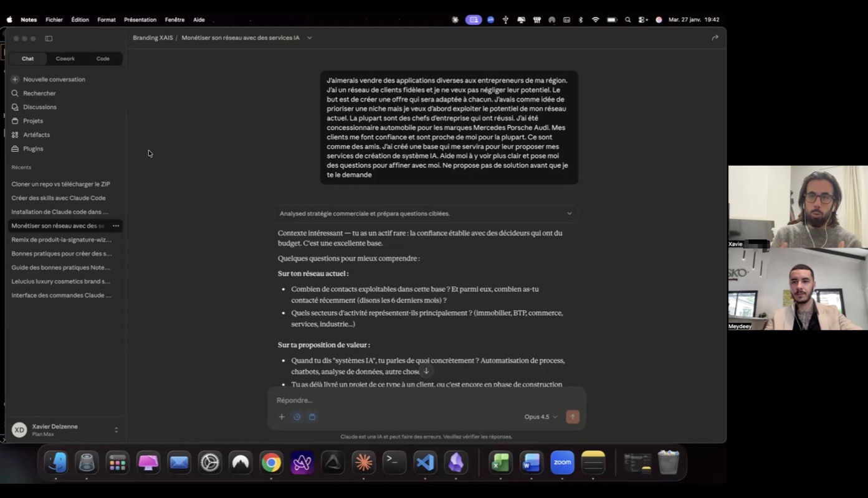The width and height of the screenshot is (868, 498).
Task: Open options dots for Monétiser conversation
Action: 116,226
